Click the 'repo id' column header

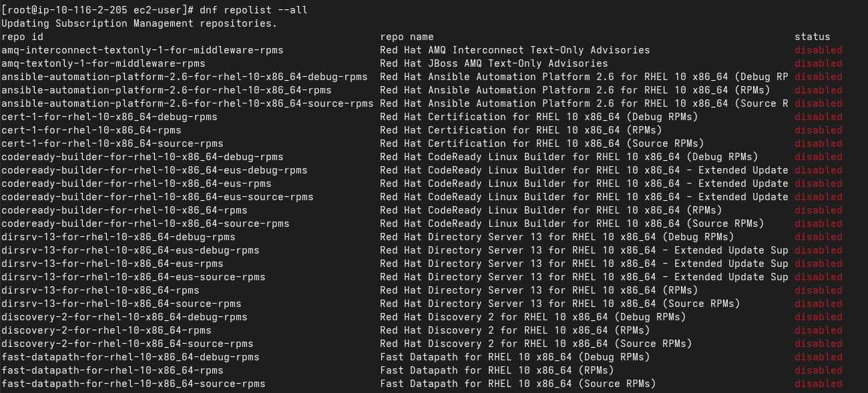pyautogui.click(x=22, y=37)
